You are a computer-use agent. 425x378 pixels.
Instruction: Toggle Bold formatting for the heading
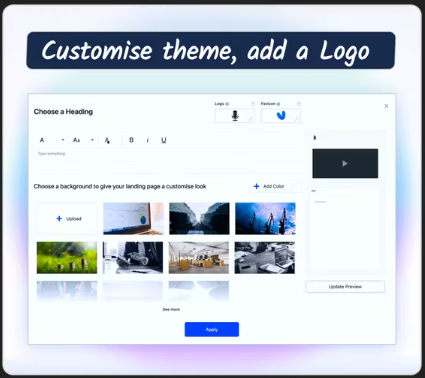131,140
